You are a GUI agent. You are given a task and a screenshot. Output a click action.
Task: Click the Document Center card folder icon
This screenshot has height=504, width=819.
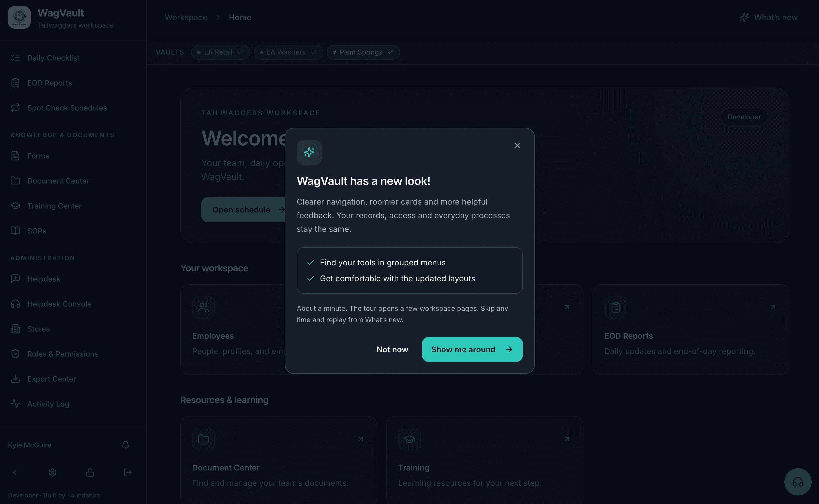tap(203, 439)
